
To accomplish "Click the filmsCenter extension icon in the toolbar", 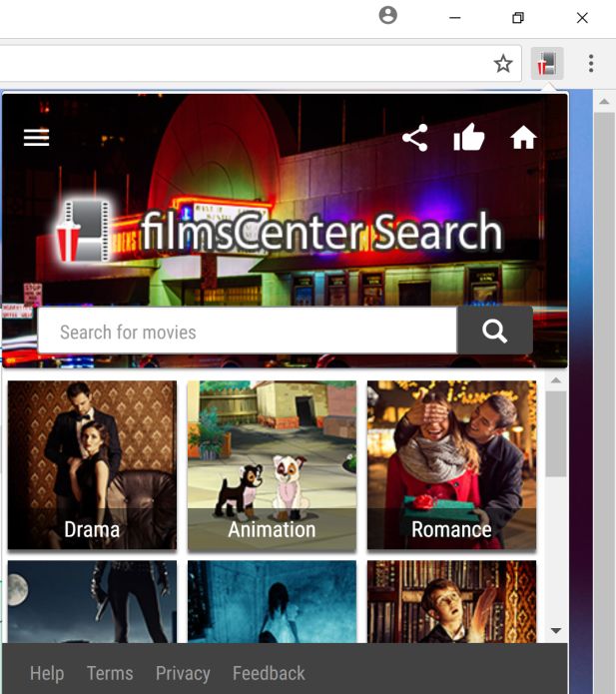I will (x=547, y=63).
